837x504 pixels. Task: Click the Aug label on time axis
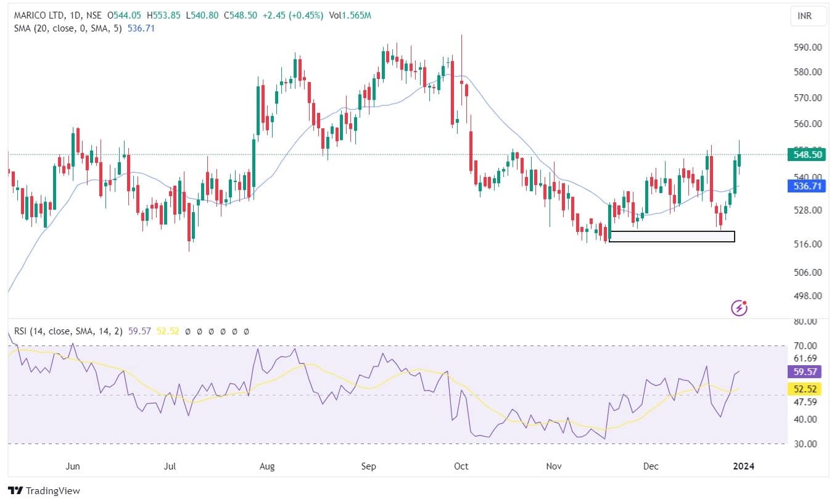pyautogui.click(x=267, y=466)
